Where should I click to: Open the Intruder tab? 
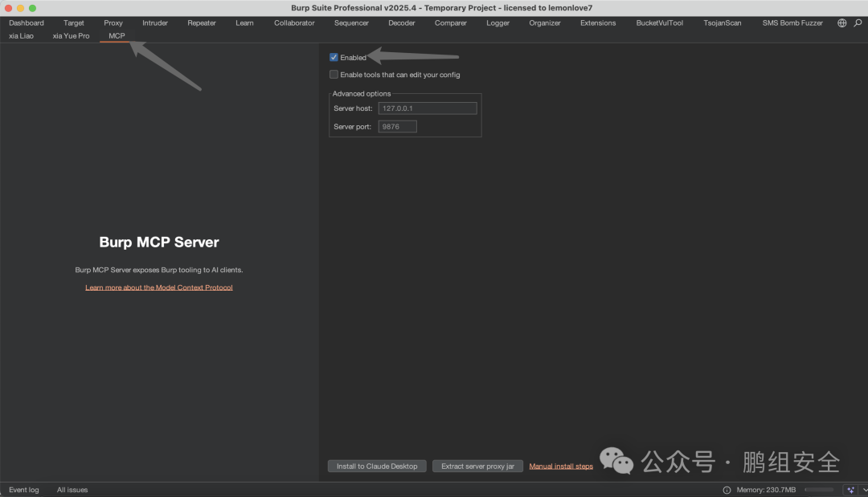click(x=155, y=22)
